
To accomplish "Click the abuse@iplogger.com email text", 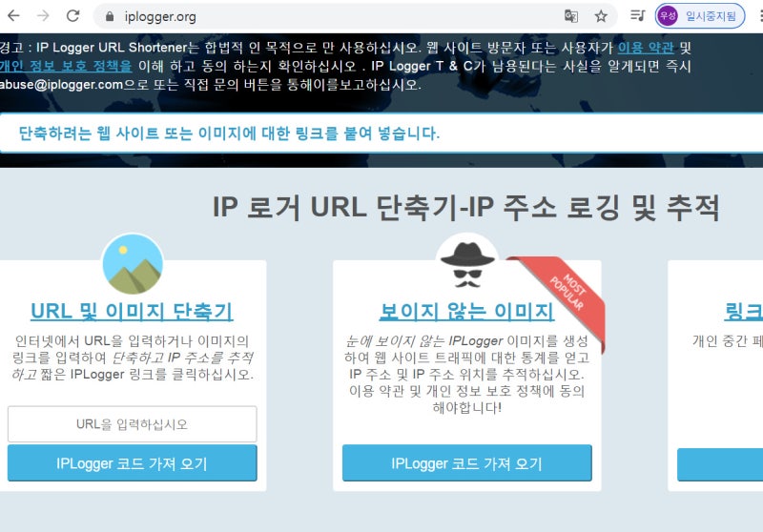I will pos(61,85).
